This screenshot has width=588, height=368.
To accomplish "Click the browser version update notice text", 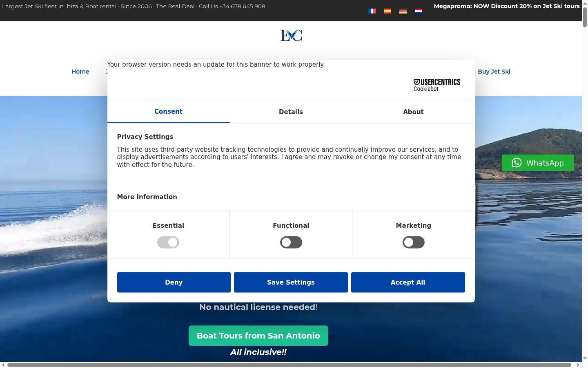I will tap(216, 65).
